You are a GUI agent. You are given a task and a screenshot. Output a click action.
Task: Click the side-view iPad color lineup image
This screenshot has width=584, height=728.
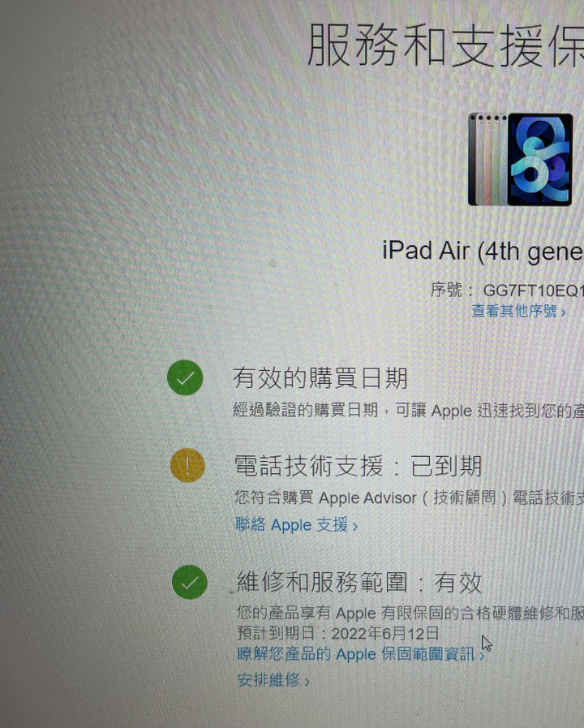(487, 159)
